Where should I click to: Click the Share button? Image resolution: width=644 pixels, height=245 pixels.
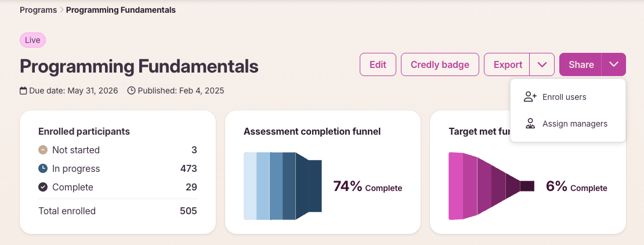point(581,64)
